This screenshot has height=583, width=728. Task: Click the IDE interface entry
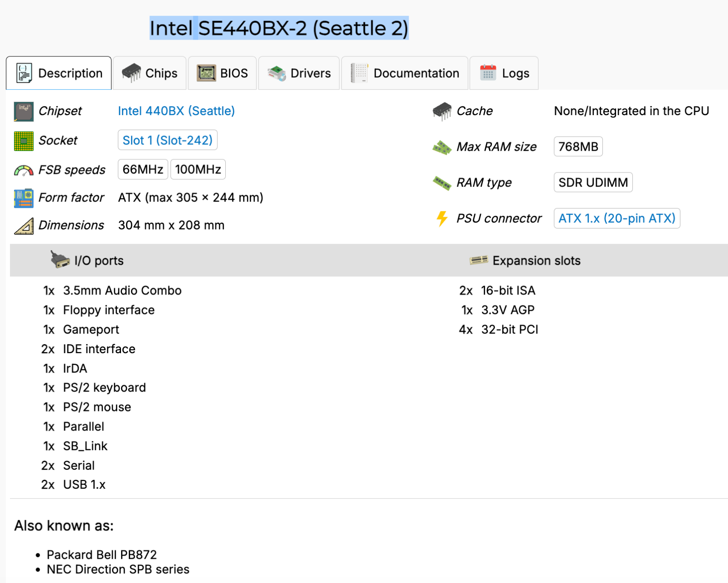(99, 349)
